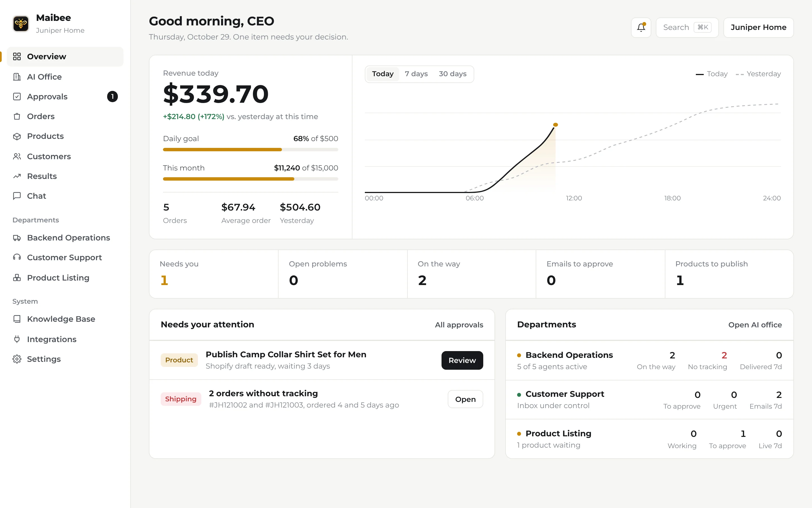Follow the Open AI office link
This screenshot has width=812, height=508.
(755, 325)
